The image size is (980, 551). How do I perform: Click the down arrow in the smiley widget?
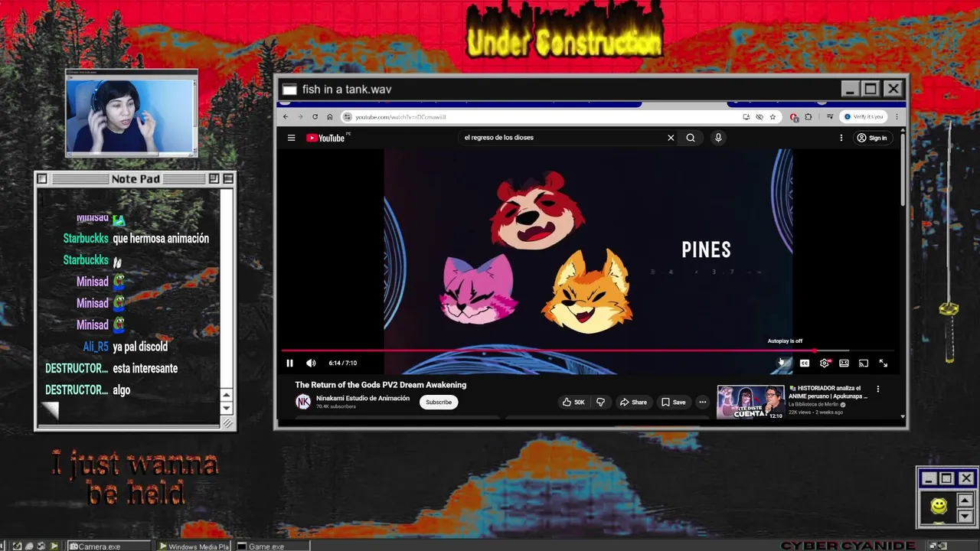(x=965, y=517)
